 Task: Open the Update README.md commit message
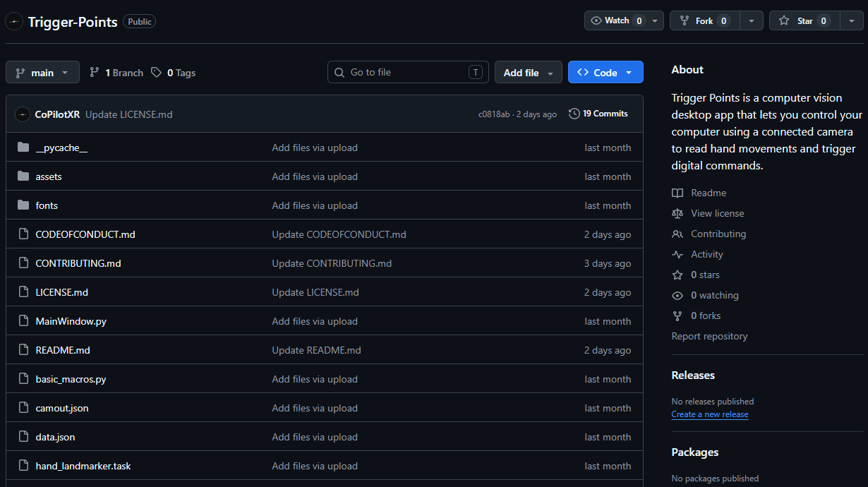click(x=317, y=350)
